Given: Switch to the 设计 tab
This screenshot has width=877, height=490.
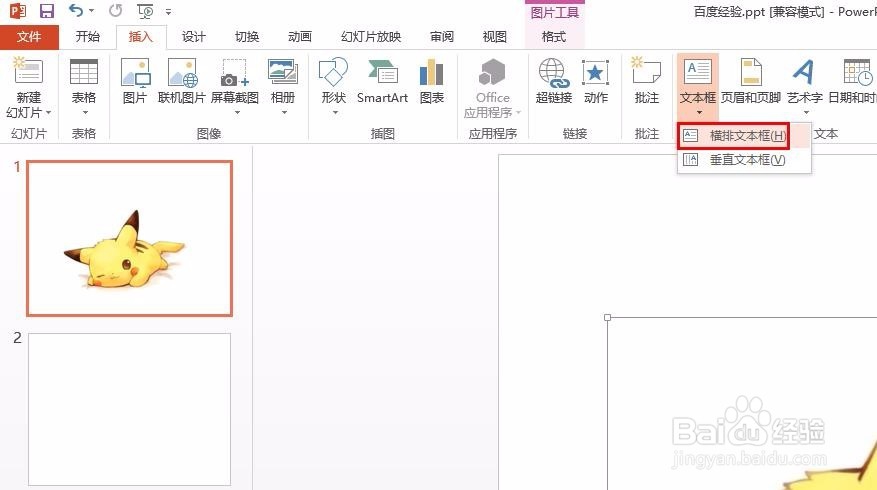Looking at the screenshot, I should tap(194, 37).
